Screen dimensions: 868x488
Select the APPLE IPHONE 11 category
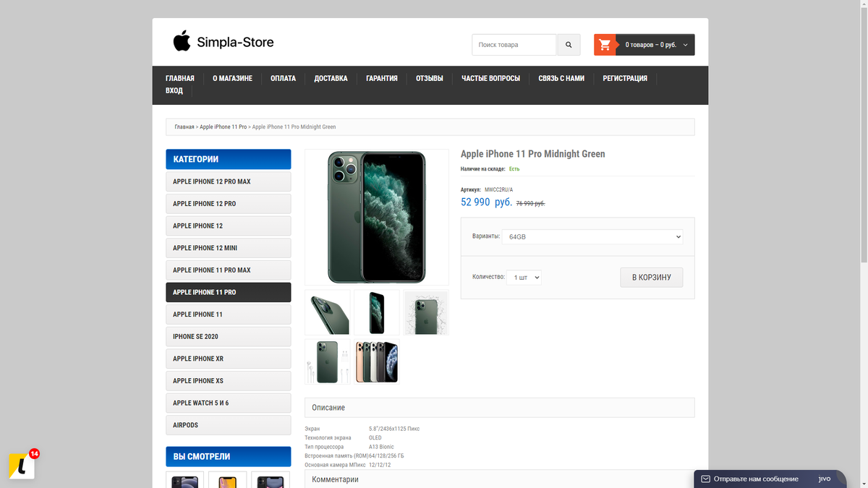(228, 314)
